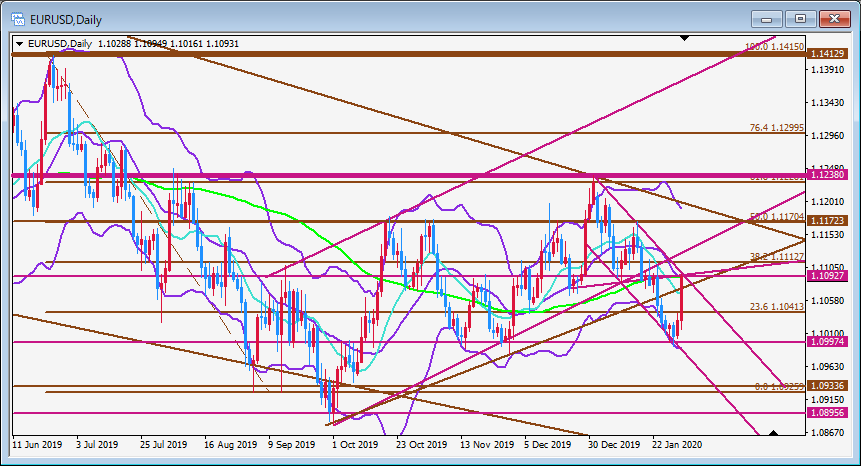Click the 11 Jun 2019 date label
Screen dimensions: 861x466
pyautogui.click(x=37, y=445)
